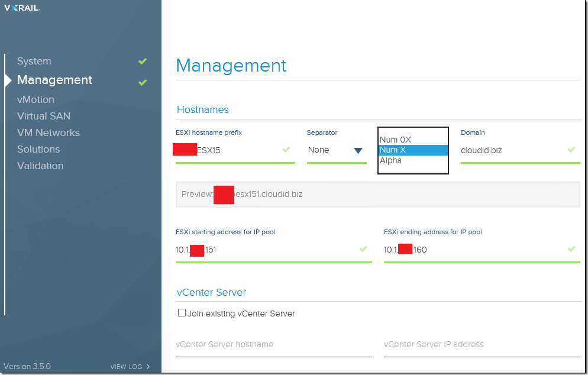Choose the Num X iterator option
The height and width of the screenshot is (375, 588).
point(413,150)
